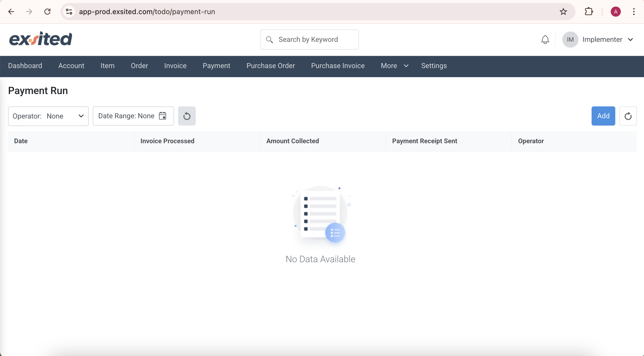Open the Date Range picker field

[133, 116]
